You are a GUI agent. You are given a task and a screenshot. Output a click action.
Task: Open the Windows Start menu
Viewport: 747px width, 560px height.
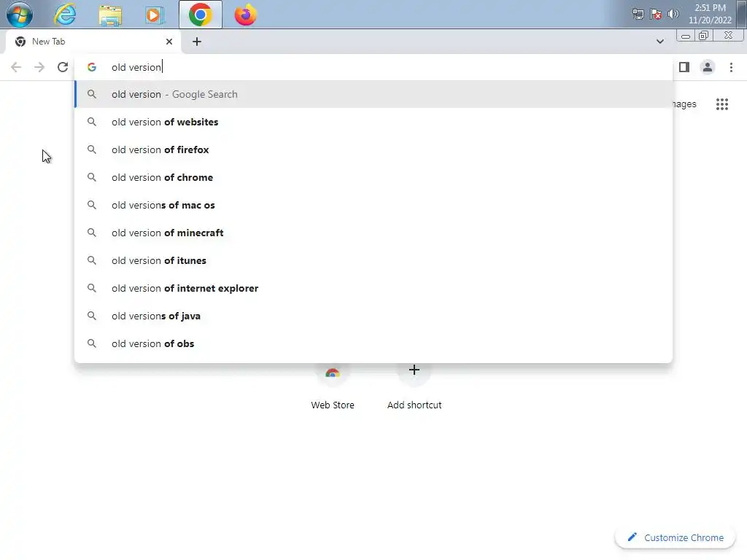click(20, 15)
